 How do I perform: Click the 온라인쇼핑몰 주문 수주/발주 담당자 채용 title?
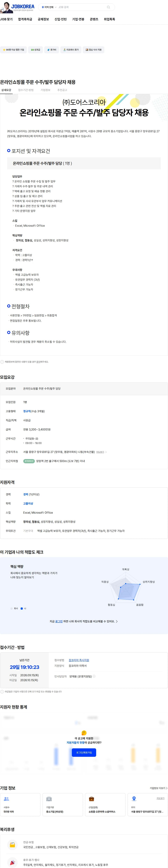pyautogui.click(x=38, y=82)
